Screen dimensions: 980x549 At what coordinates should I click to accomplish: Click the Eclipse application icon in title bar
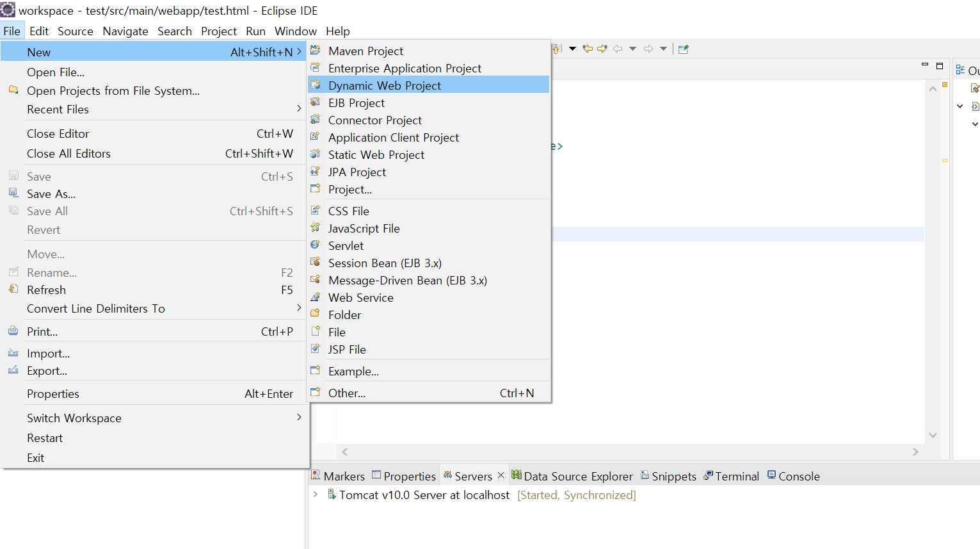(8, 10)
